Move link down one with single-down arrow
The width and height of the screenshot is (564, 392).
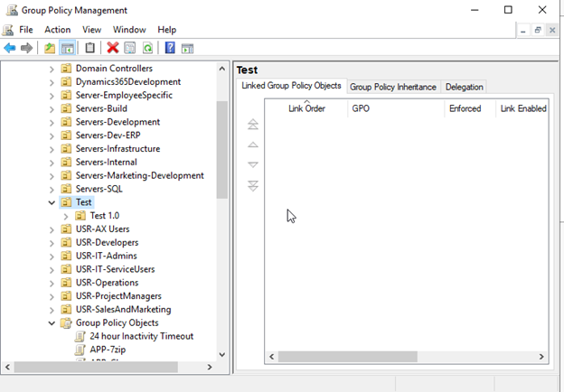point(253,164)
